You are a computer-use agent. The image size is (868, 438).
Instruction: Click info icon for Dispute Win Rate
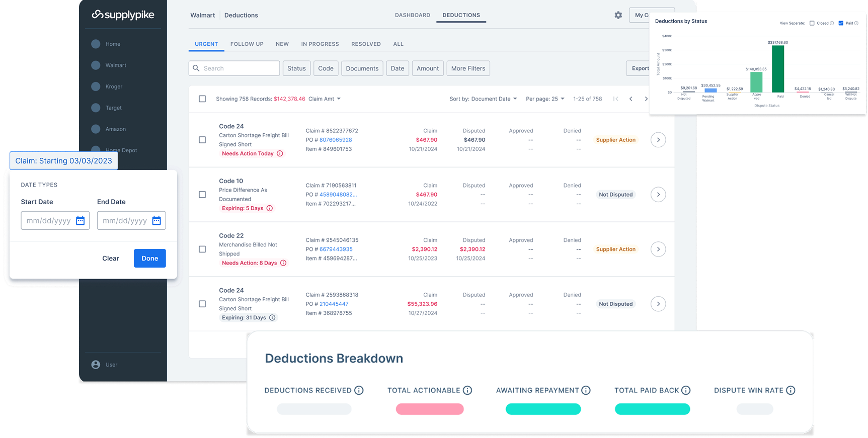(791, 391)
